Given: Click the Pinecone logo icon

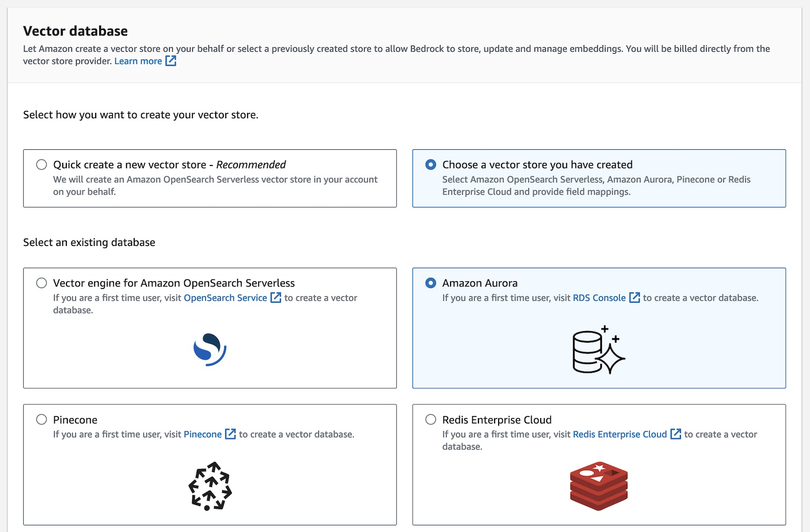Looking at the screenshot, I should (210, 486).
